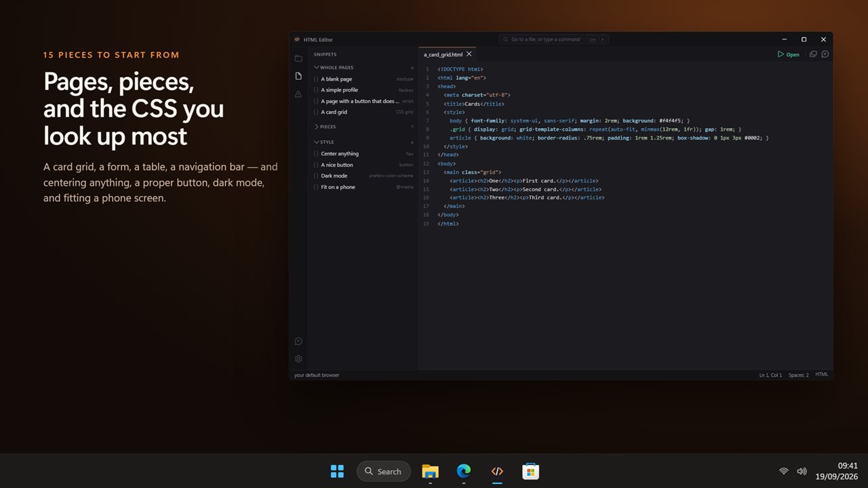
Task: Open the Windows Start menu
Action: [x=337, y=471]
